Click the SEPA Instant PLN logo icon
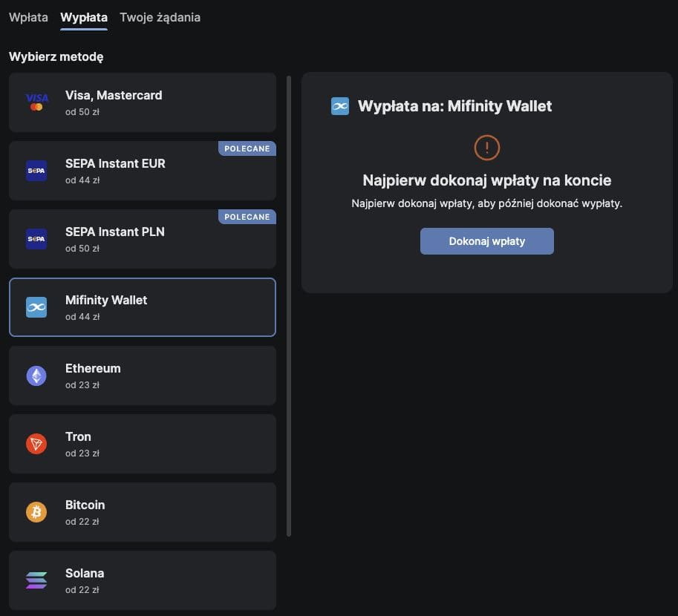Screen dimensions: 678x616 tap(36, 239)
